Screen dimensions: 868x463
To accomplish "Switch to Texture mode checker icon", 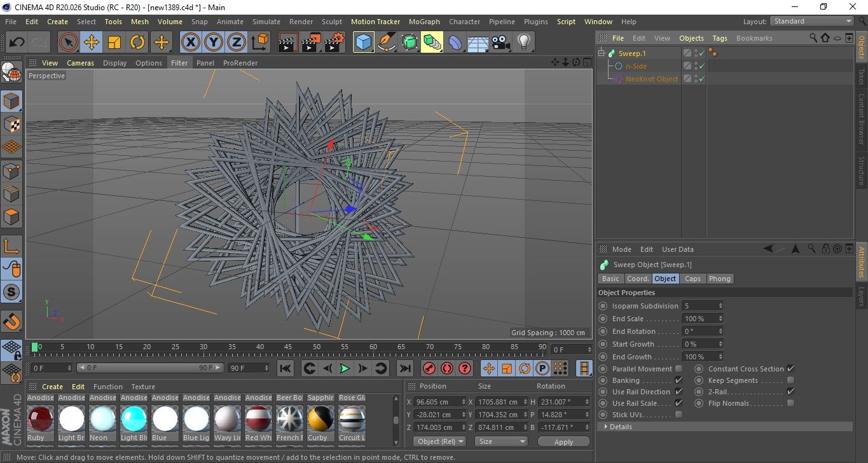I will (11, 124).
